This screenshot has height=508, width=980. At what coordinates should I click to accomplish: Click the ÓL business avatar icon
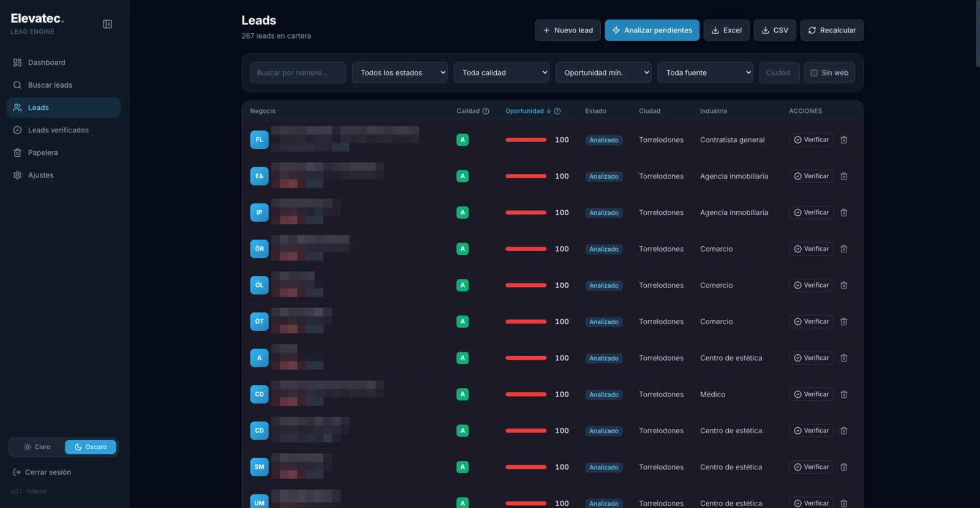click(x=259, y=285)
